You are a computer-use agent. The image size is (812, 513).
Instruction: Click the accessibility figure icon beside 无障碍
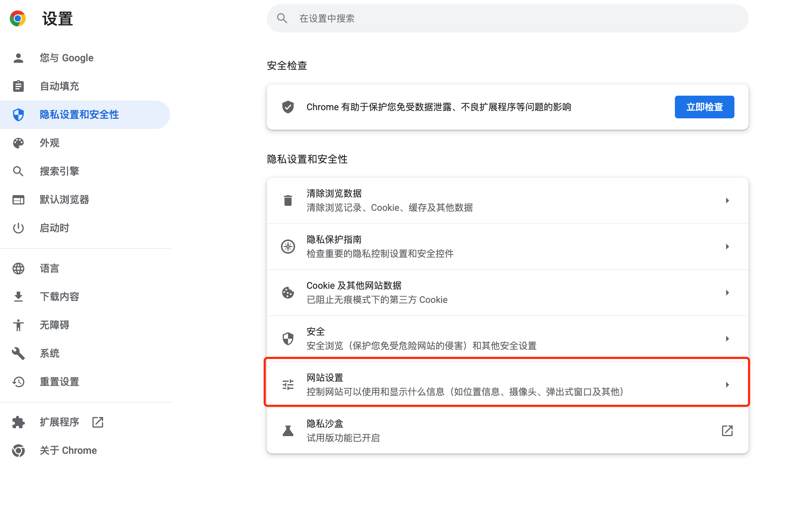click(x=18, y=325)
